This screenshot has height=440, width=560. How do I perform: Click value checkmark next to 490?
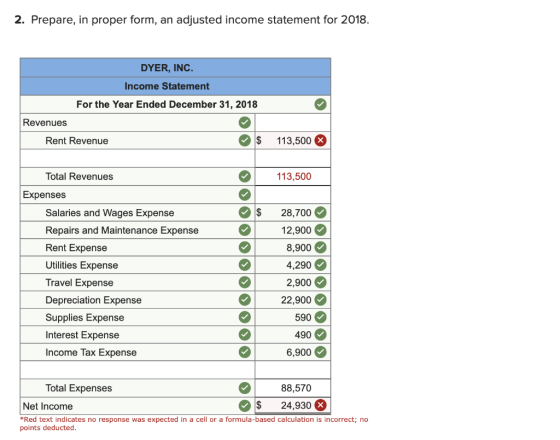(x=320, y=335)
